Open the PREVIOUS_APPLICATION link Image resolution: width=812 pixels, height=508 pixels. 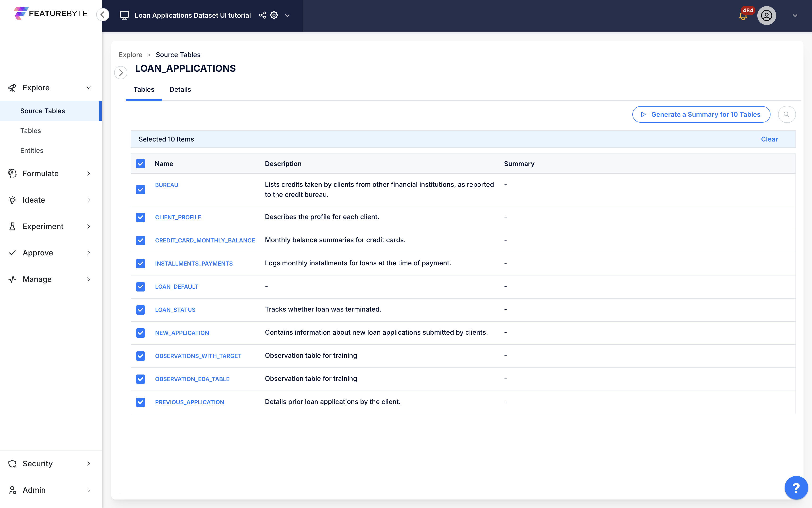coord(189,403)
